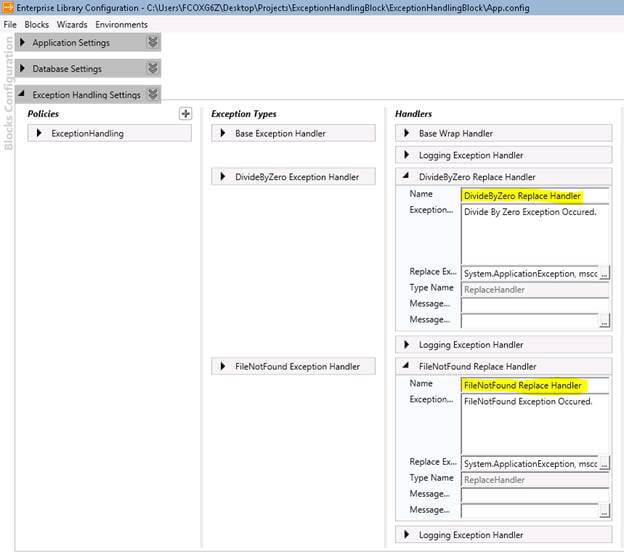624x554 pixels.
Task: Click Type Name field in FileNotFound handler
Action: pos(535,480)
